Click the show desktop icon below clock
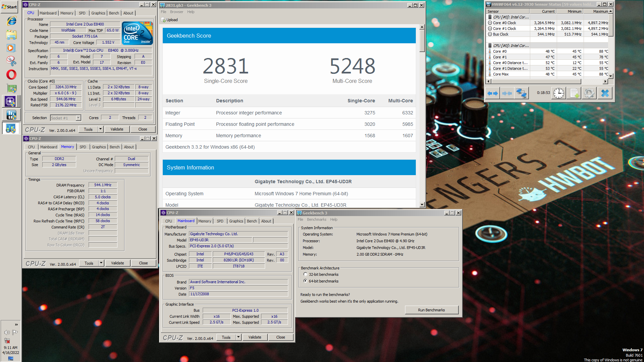644x362 pixels. (x=11, y=359)
